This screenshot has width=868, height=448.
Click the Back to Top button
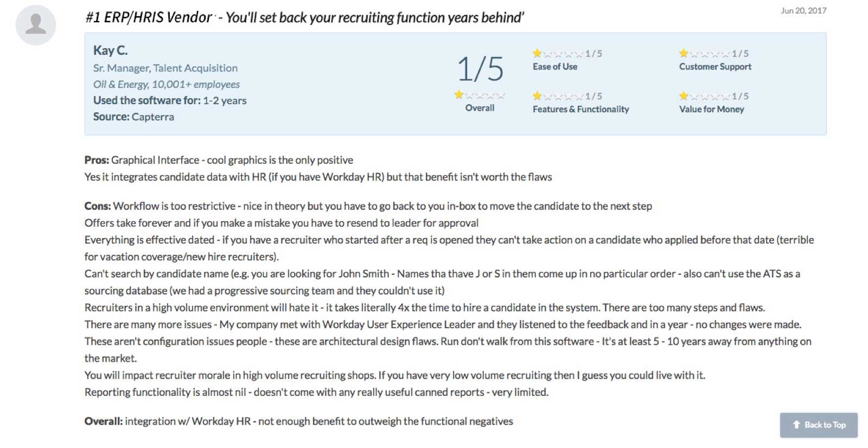(x=819, y=425)
